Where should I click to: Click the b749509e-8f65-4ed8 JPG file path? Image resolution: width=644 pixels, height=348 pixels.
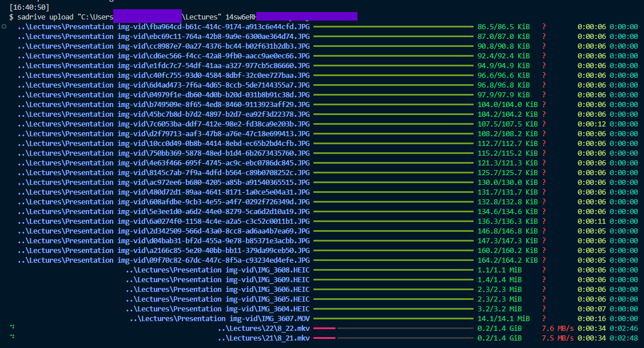pyautogui.click(x=164, y=104)
